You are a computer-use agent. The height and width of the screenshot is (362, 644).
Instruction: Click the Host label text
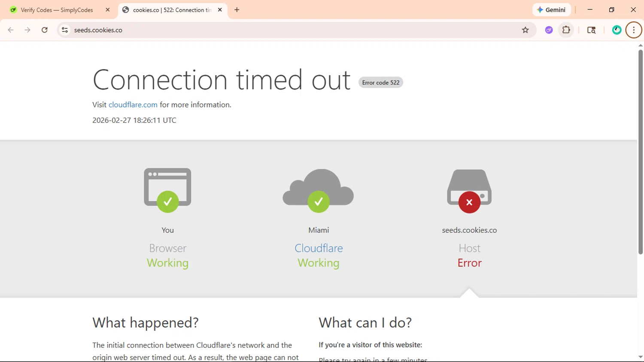click(x=469, y=248)
